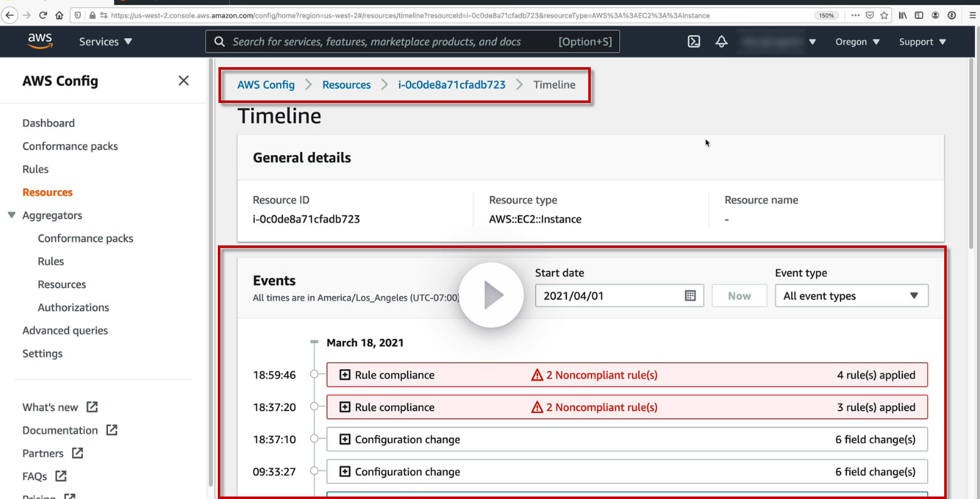Expand the 18:37:10 Configuration change event
Viewport: 980px width, 499px height.
345,439
